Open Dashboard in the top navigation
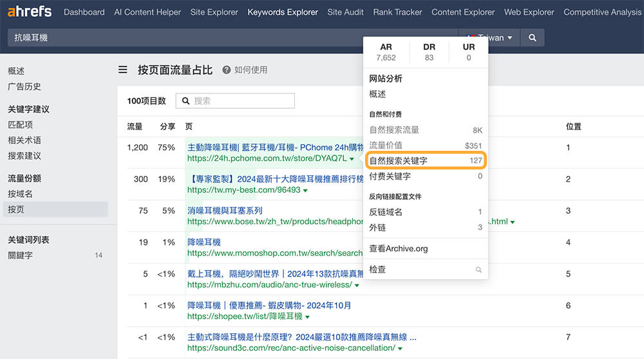Viewport: 644px width, 359px height. point(84,12)
